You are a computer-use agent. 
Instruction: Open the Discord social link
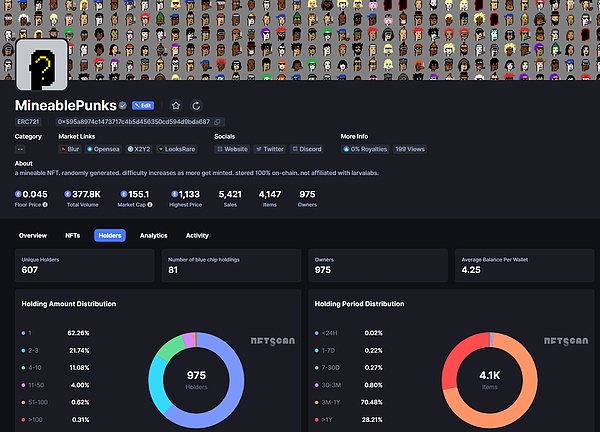307,149
